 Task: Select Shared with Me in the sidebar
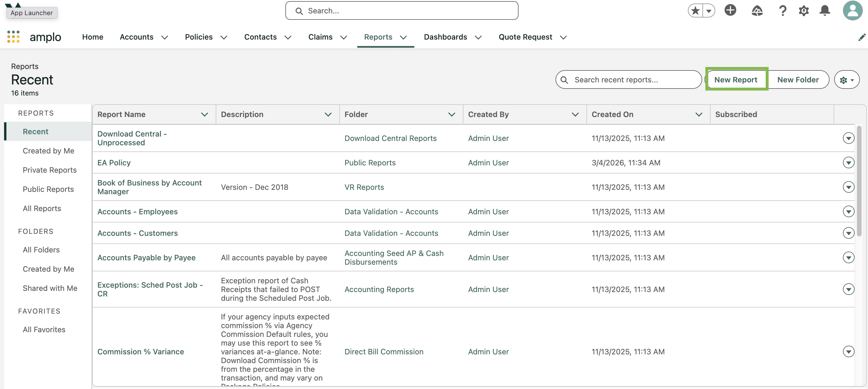tap(50, 288)
